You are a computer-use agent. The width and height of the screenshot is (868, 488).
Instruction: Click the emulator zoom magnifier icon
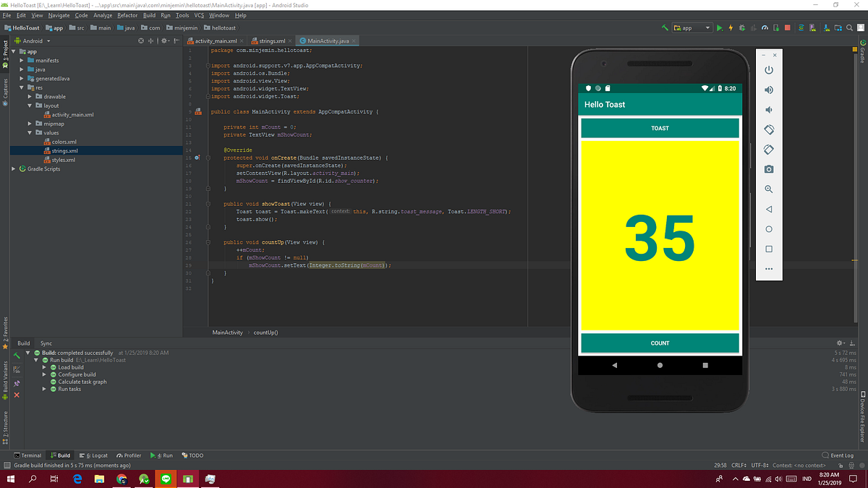(768, 189)
